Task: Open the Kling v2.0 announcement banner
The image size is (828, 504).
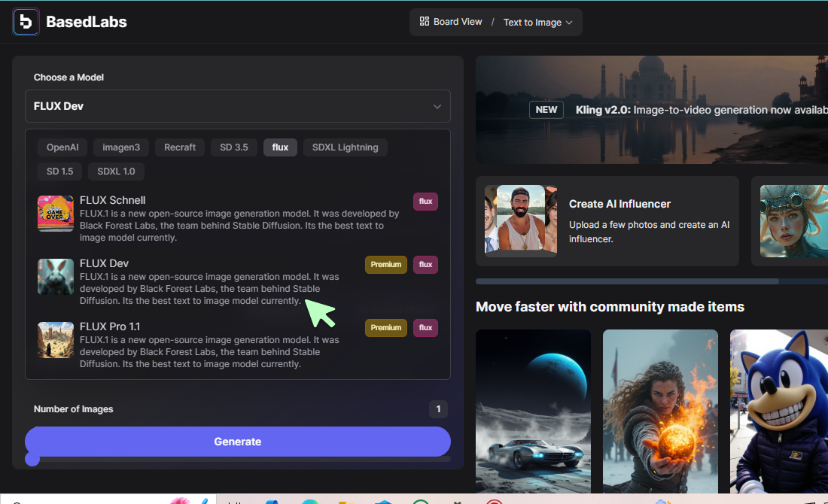Action: (652, 110)
